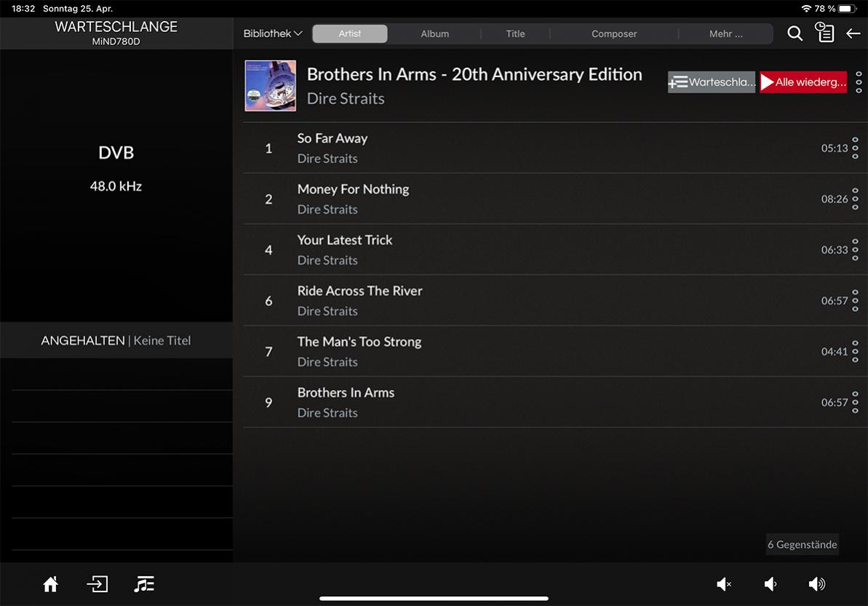This screenshot has height=606, width=868.
Task: Select the track Money For Nothing
Action: click(x=353, y=189)
